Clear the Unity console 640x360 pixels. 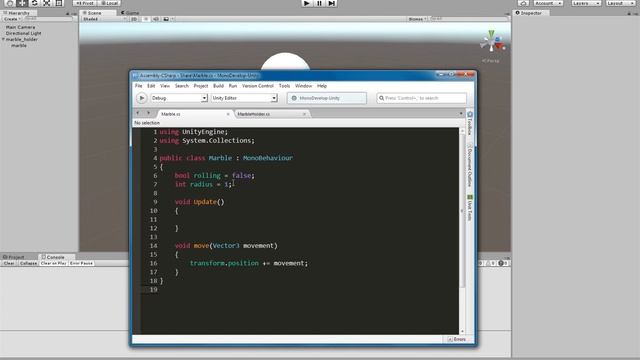coord(9,263)
